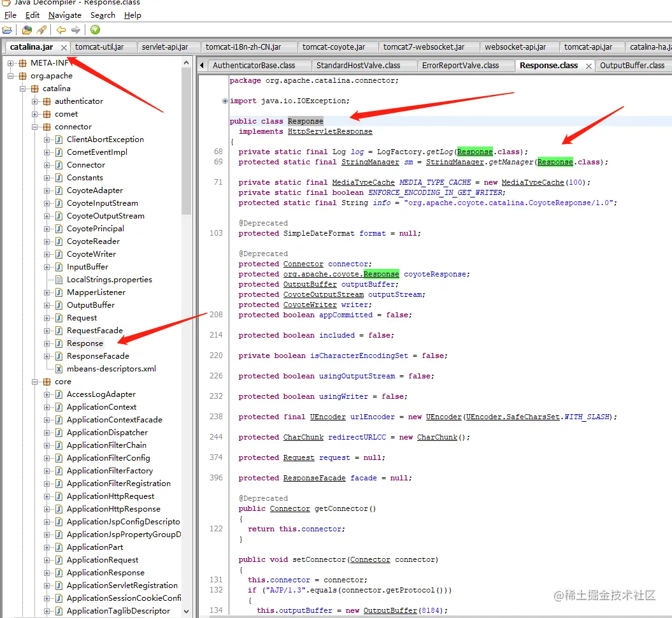Viewport: 672px width, 618px height.
Task: Show previous editor tabs with left arrow
Action: click(202, 66)
